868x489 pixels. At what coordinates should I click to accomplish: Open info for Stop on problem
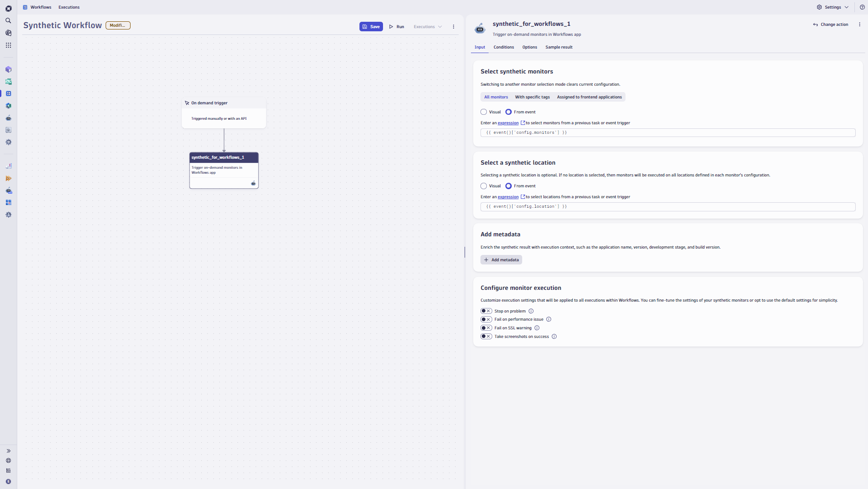[x=531, y=311]
